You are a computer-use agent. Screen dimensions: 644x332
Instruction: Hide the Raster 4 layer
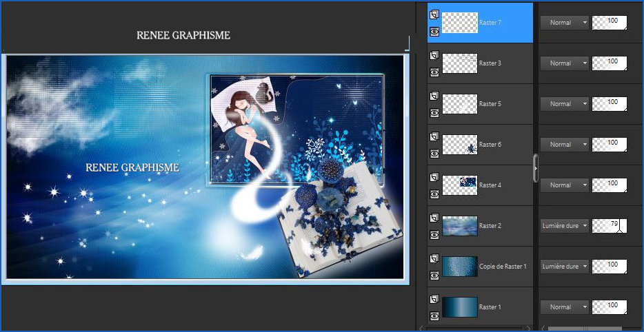click(434, 194)
